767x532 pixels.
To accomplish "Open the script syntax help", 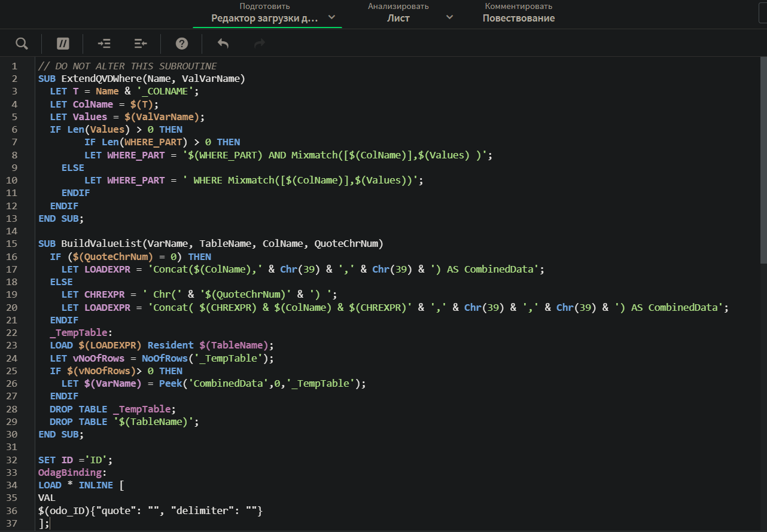I will click(x=182, y=44).
